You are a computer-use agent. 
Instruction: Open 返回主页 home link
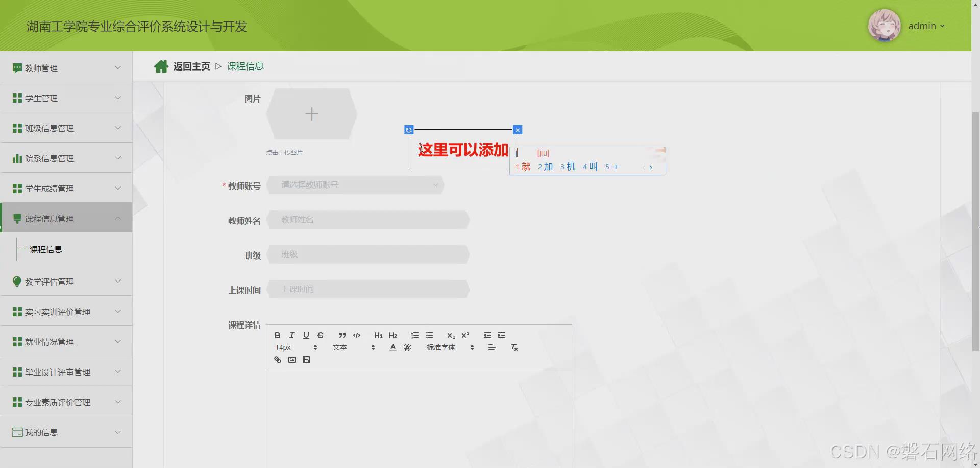coord(191,66)
